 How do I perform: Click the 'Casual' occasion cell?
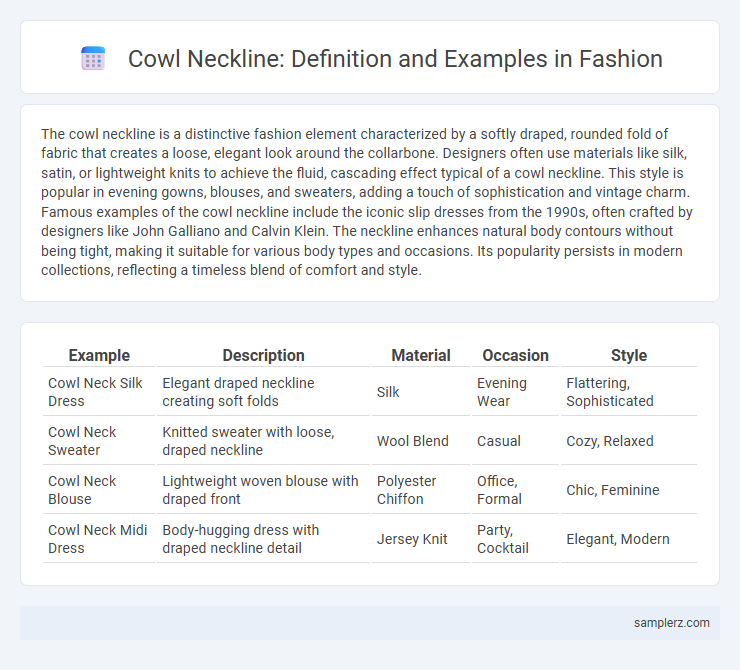(515, 441)
